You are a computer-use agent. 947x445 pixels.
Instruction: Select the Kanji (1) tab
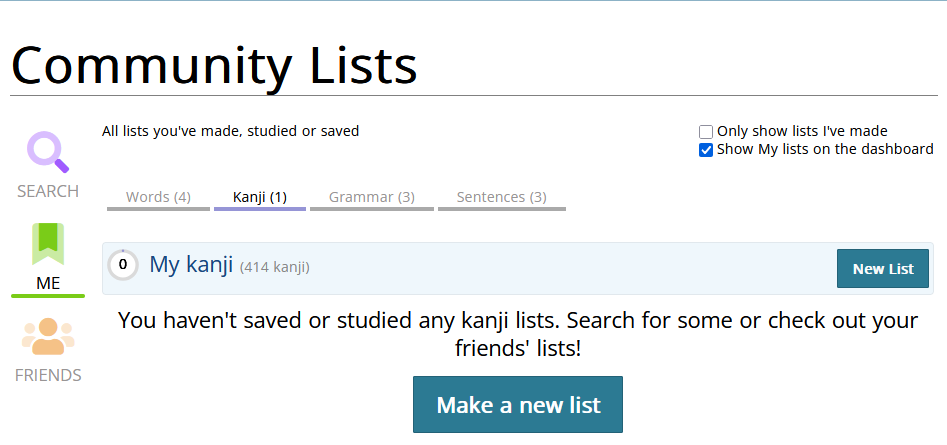click(260, 197)
